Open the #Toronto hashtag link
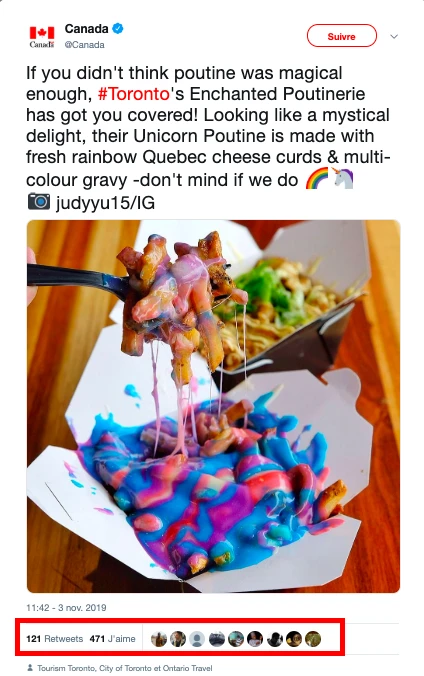This screenshot has width=424, height=676. click(134, 94)
